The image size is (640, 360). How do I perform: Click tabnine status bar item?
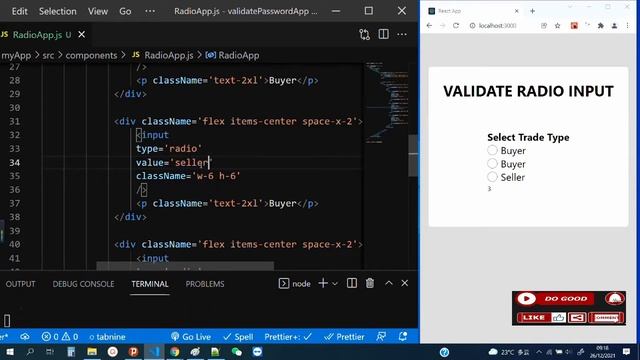107,337
